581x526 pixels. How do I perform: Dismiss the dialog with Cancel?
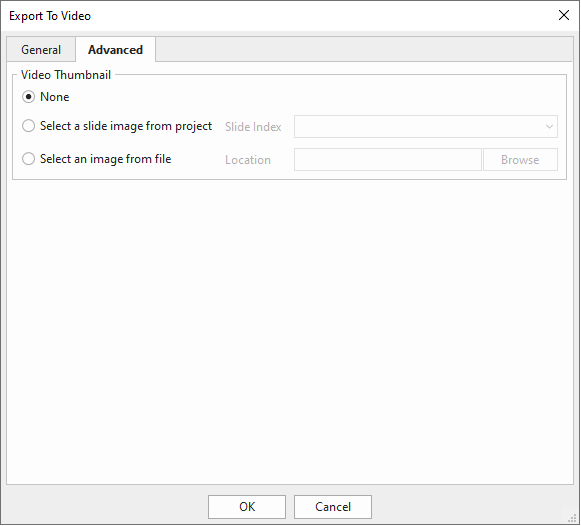333,507
